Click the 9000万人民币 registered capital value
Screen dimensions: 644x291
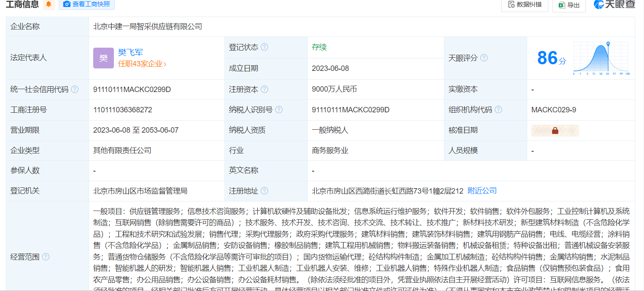point(334,89)
